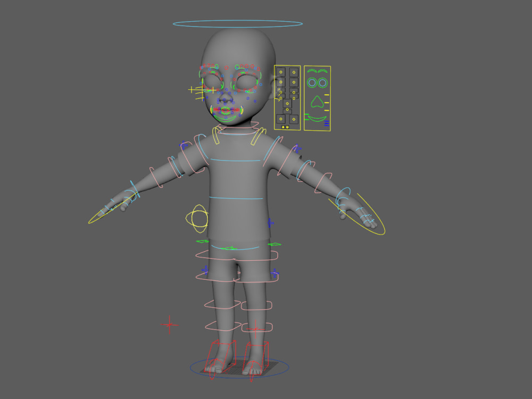Viewport: 532px width, 399px height.
Task: Select the upper green bar beside the smile curve
Action: point(306,115)
